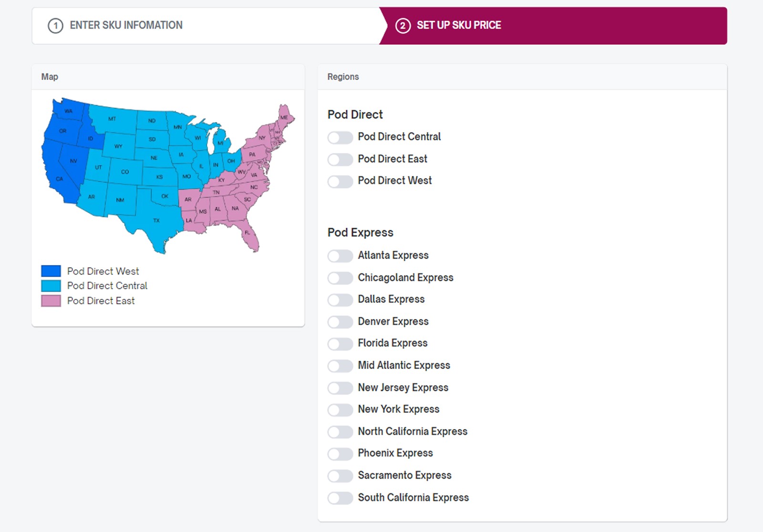Click step 1 circle number icon

[55, 26]
